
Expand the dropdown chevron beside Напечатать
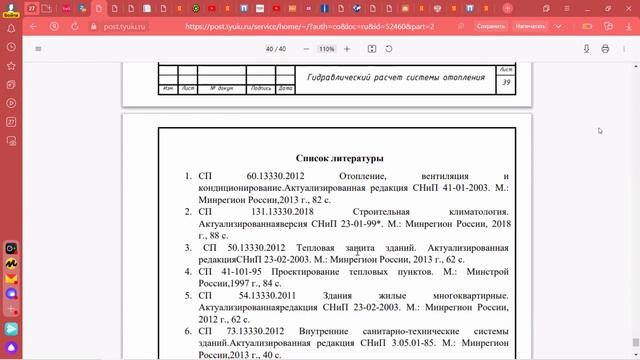[558, 27]
